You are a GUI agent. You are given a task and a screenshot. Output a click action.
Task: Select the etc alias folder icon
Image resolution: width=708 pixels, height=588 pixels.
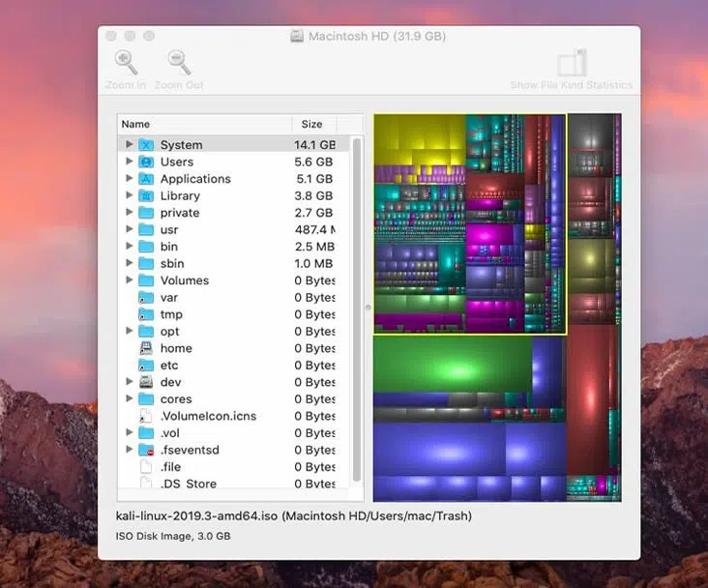tap(146, 365)
